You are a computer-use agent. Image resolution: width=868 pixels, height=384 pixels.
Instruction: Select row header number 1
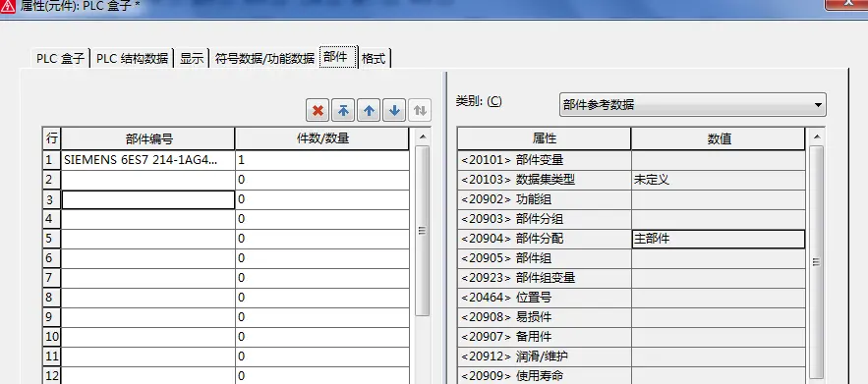(x=51, y=160)
